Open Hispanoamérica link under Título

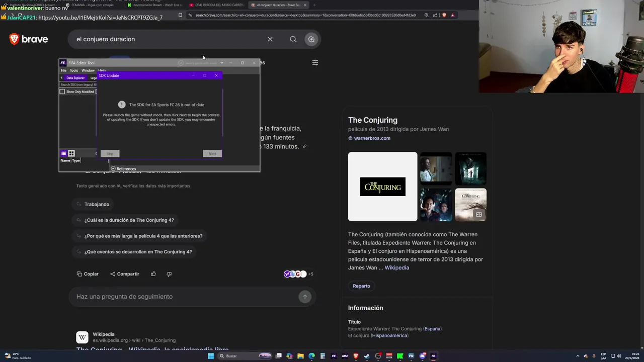coord(389,335)
